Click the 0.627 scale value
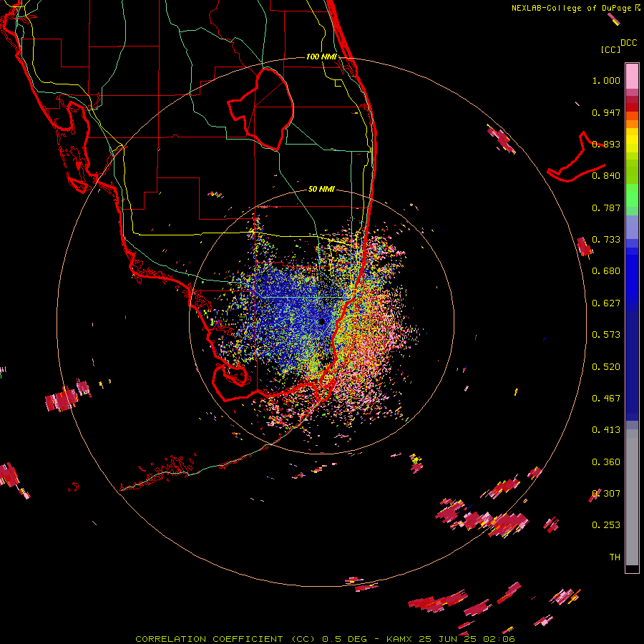644x644 pixels. 606,303
